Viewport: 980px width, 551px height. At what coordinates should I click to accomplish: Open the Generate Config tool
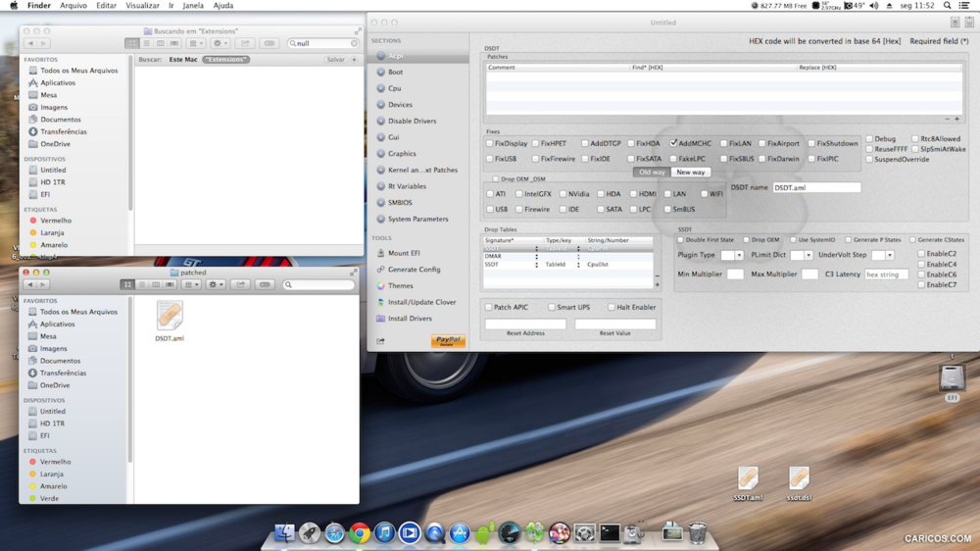(414, 270)
